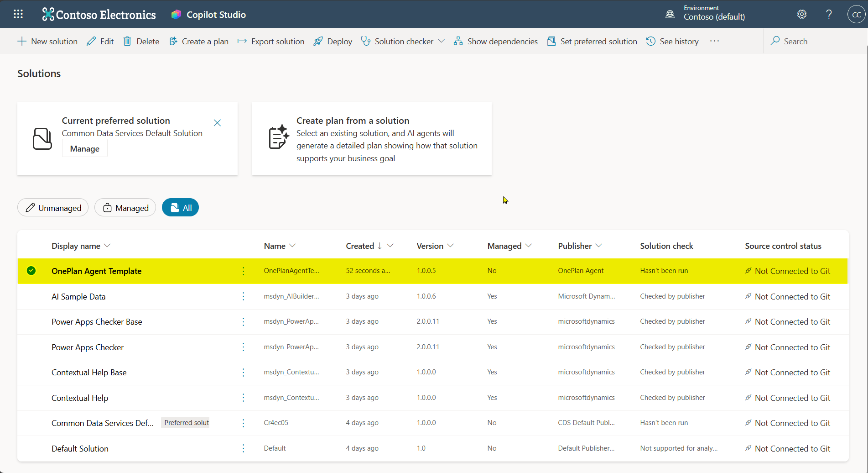Expand the Solution checker dropdown arrow
The height and width of the screenshot is (473, 868).
(x=442, y=41)
